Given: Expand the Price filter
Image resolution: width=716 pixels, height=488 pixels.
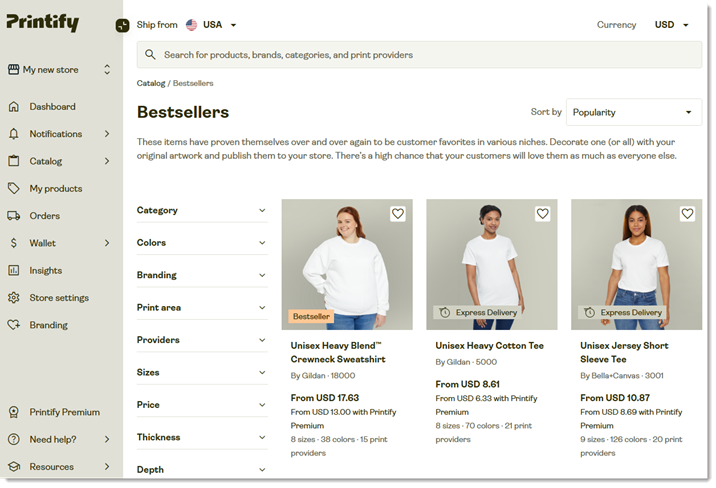Looking at the screenshot, I should (202, 405).
